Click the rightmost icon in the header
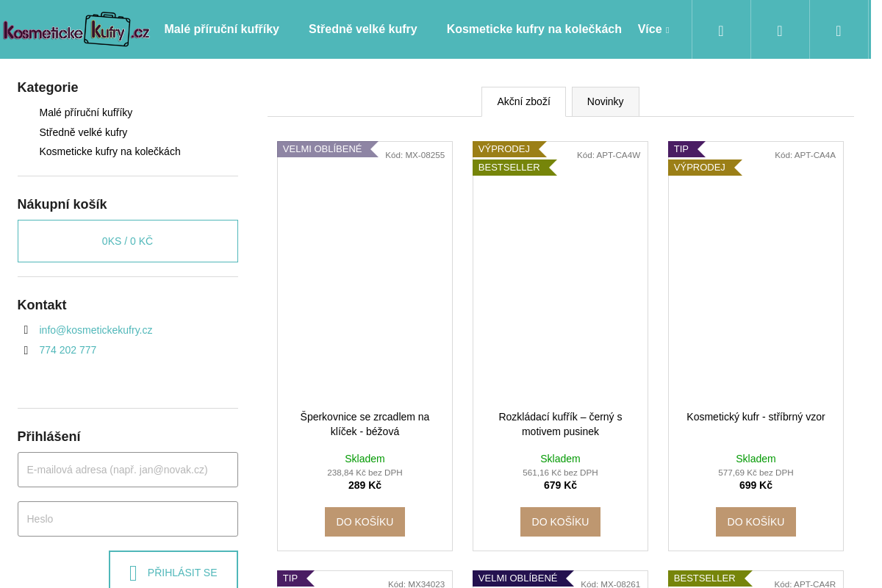The image size is (882, 588). [x=838, y=30]
